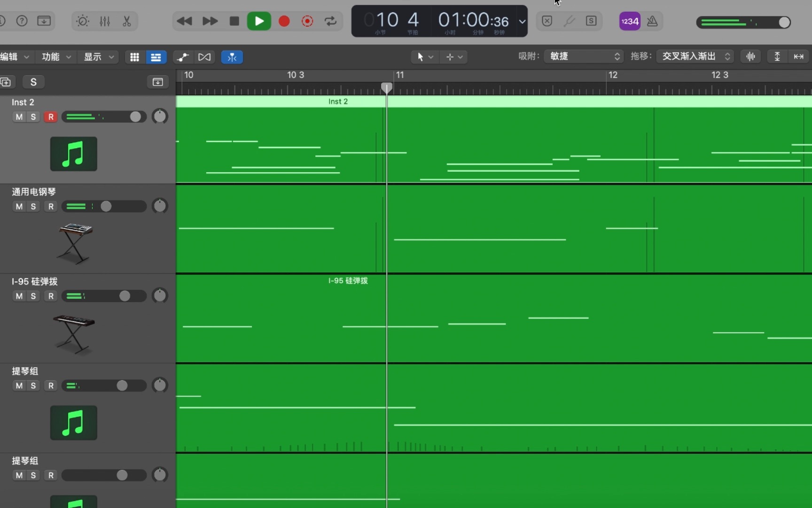Solo the Inst 2 track

coord(33,117)
